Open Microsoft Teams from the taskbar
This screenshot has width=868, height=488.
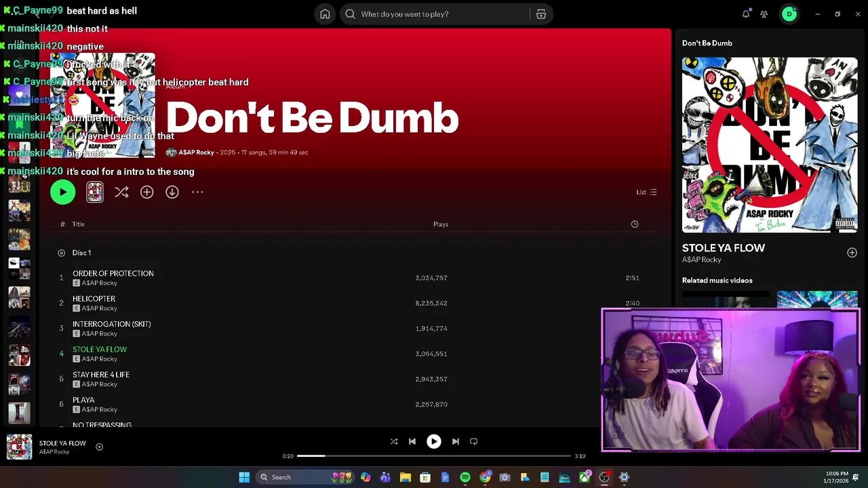(385, 477)
